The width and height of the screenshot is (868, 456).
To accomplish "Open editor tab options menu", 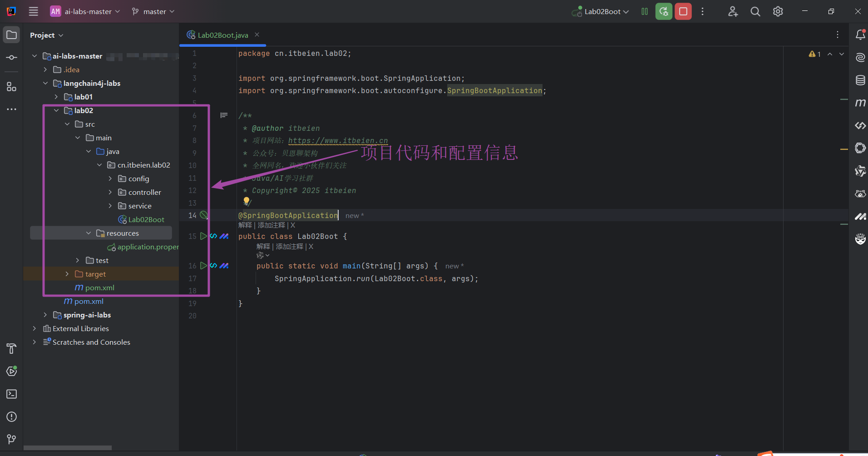I will [x=838, y=35].
